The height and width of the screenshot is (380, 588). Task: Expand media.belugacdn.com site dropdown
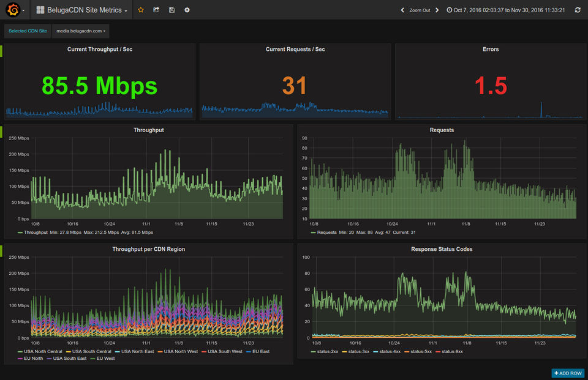tap(81, 31)
